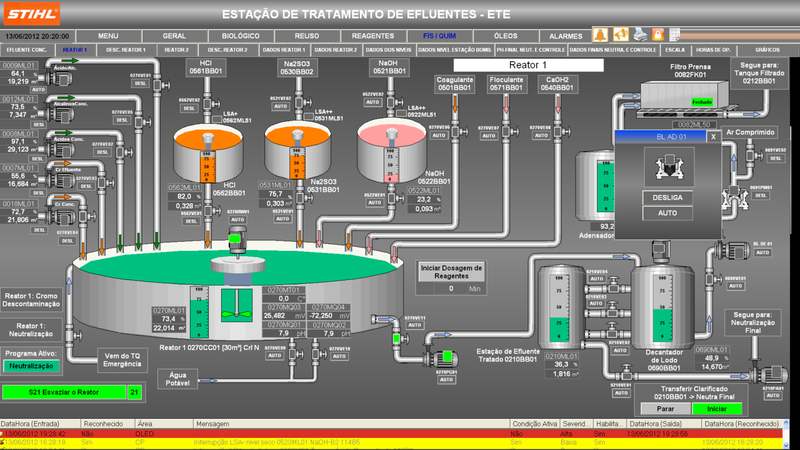Click Iniciar Dosagem de Reagentes button
This screenshot has width=800, height=450.
(451, 271)
